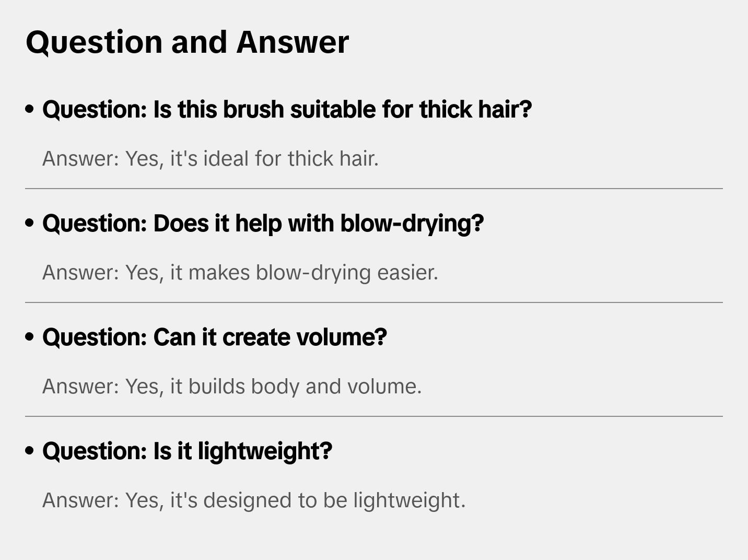Select the question about thick hair suitability
The height and width of the screenshot is (560, 748).
click(287, 110)
